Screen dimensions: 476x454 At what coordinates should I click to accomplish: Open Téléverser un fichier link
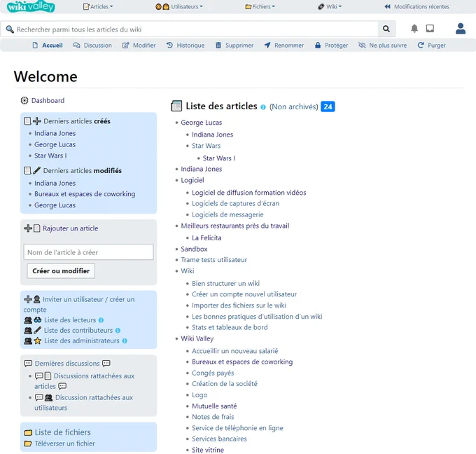click(64, 443)
